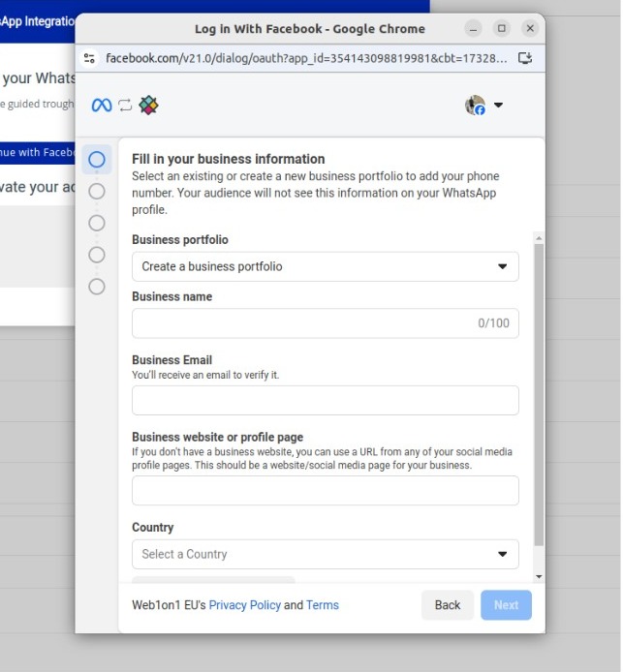Click the Meta logo icon

tap(102, 106)
